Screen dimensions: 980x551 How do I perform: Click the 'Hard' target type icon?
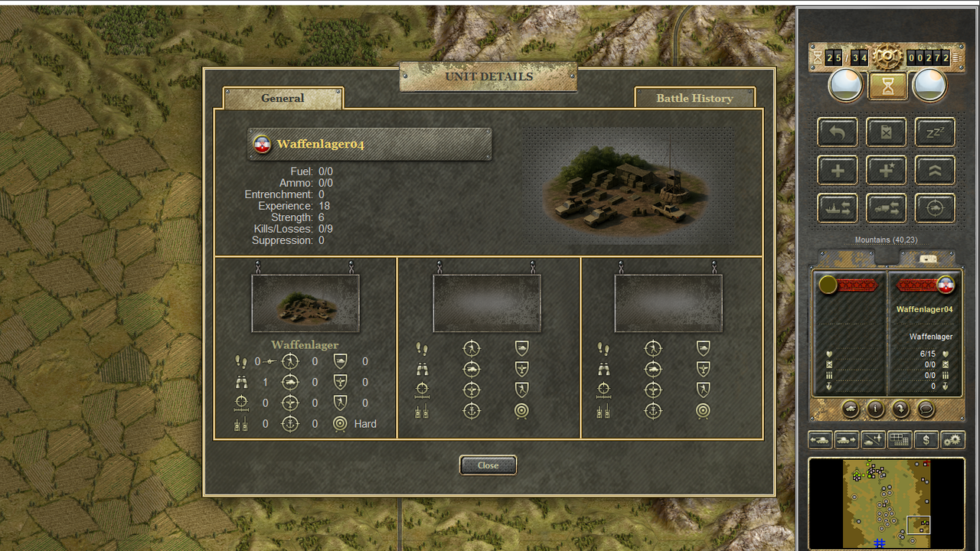[340, 423]
